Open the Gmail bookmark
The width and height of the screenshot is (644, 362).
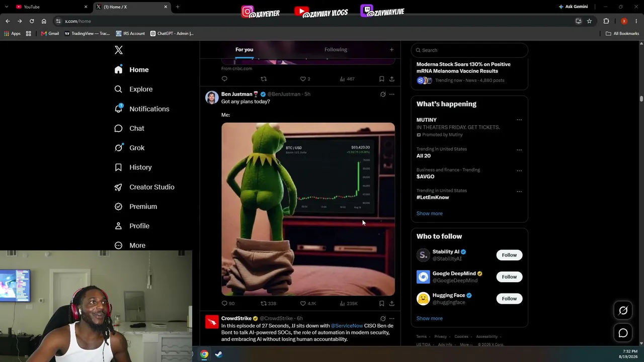tap(50, 33)
